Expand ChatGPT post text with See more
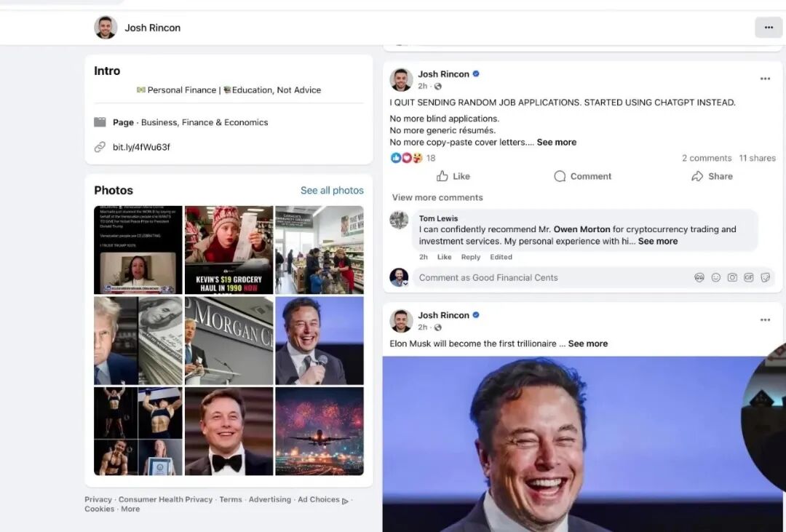The image size is (786, 532). (x=556, y=143)
